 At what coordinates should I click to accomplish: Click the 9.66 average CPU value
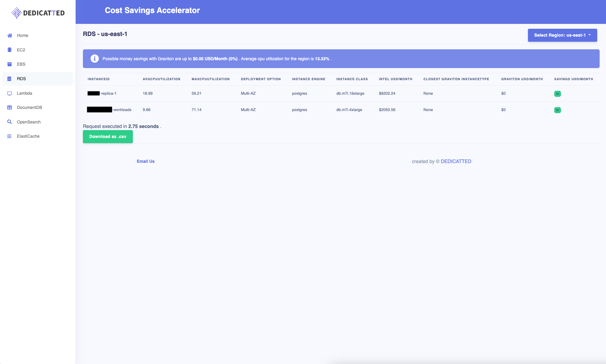coord(146,110)
